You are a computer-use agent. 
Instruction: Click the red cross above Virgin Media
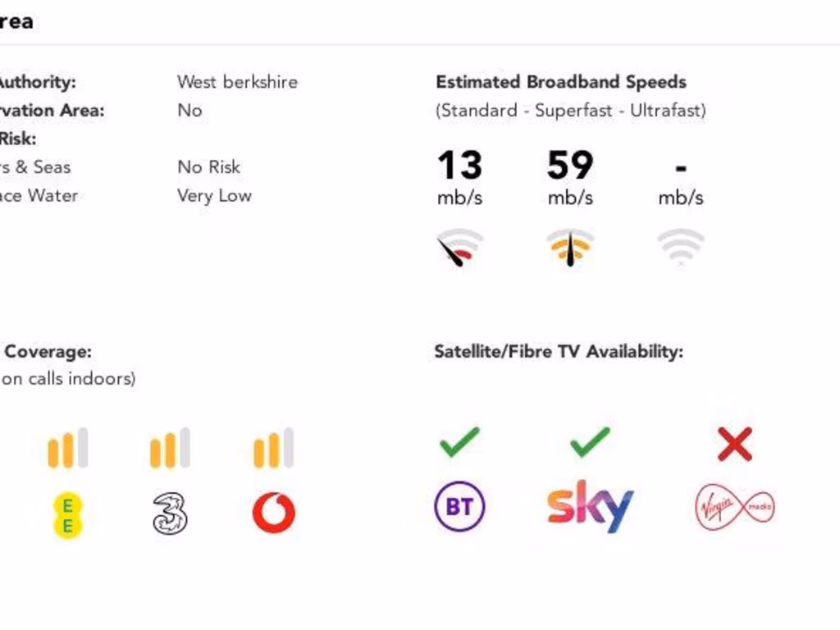tap(734, 445)
